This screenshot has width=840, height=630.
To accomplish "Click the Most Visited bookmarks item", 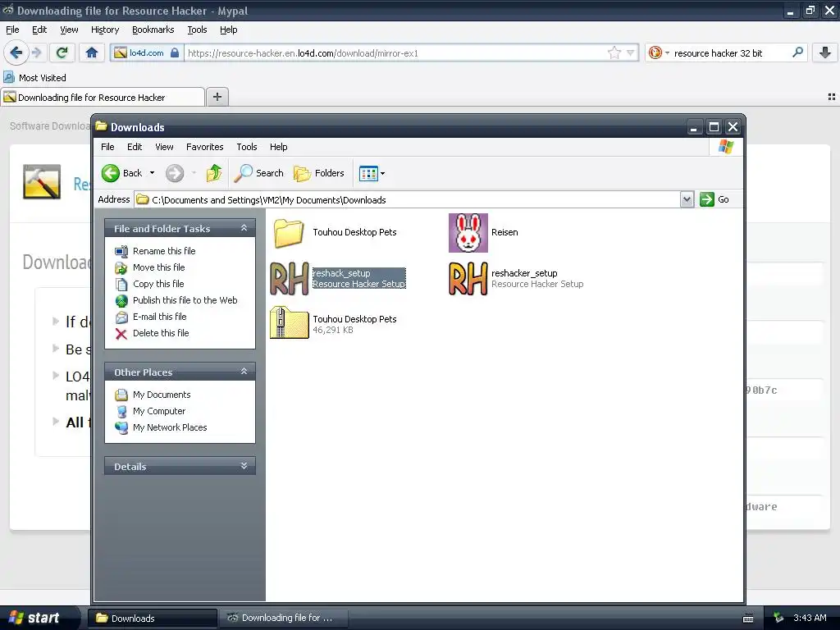I will click(34, 78).
